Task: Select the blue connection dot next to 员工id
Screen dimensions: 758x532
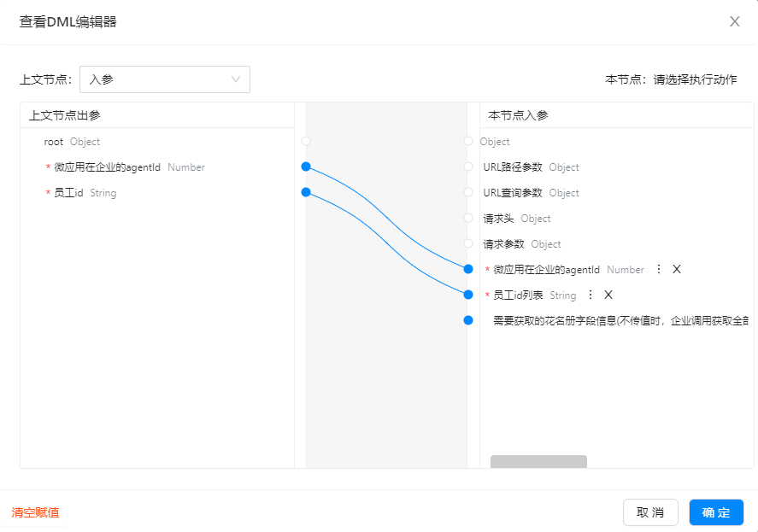Action: pyautogui.click(x=305, y=192)
